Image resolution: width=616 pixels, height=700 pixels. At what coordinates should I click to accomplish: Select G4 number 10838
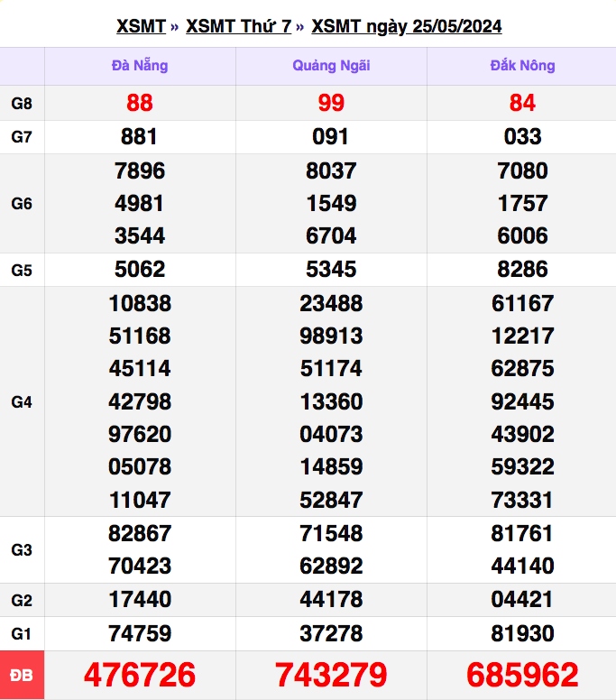[140, 304]
